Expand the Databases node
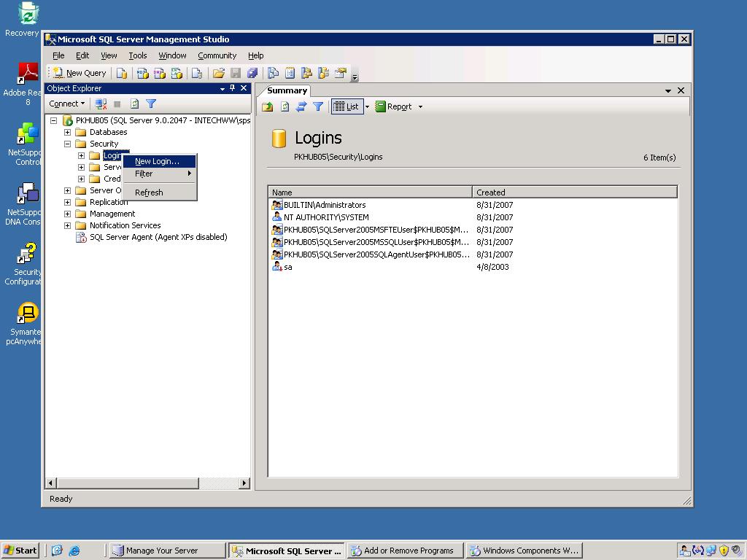The width and height of the screenshot is (747, 560). pos(68,133)
